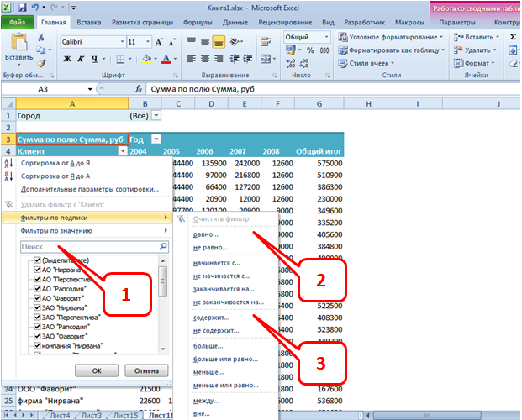522x420 pixels.
Task: Click the Paste (Вставить) clipboard icon
Action: point(18,43)
